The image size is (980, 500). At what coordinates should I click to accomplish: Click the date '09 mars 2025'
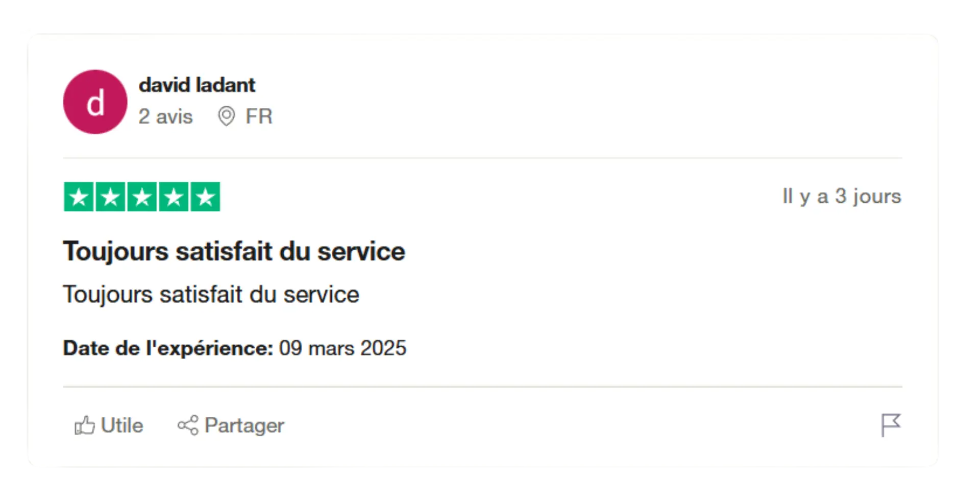342,348
